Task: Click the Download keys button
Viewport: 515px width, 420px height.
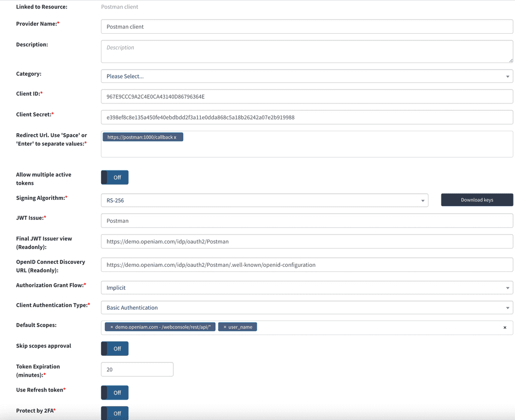Action: 477,200
